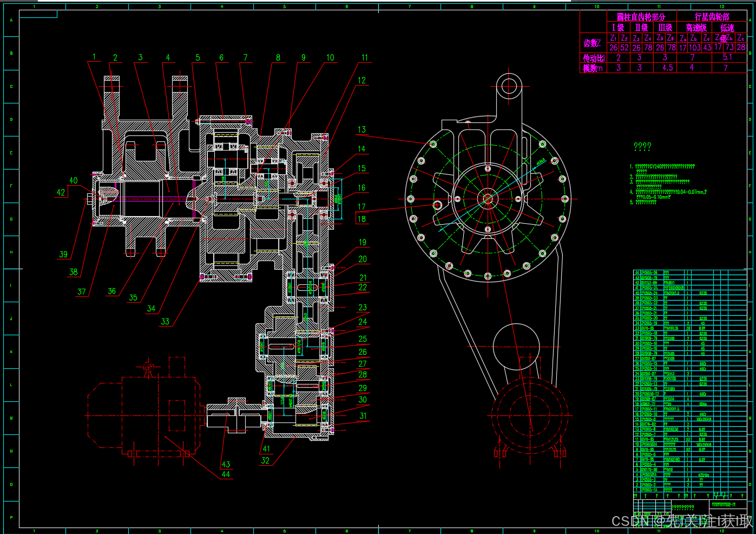Click the module value 4.5
This screenshot has height=534, width=756.
click(x=668, y=68)
